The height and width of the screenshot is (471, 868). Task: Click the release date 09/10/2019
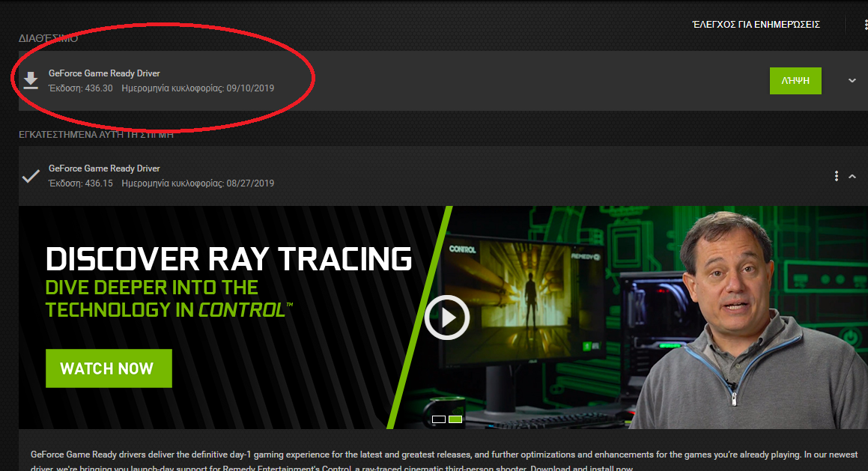(x=250, y=88)
